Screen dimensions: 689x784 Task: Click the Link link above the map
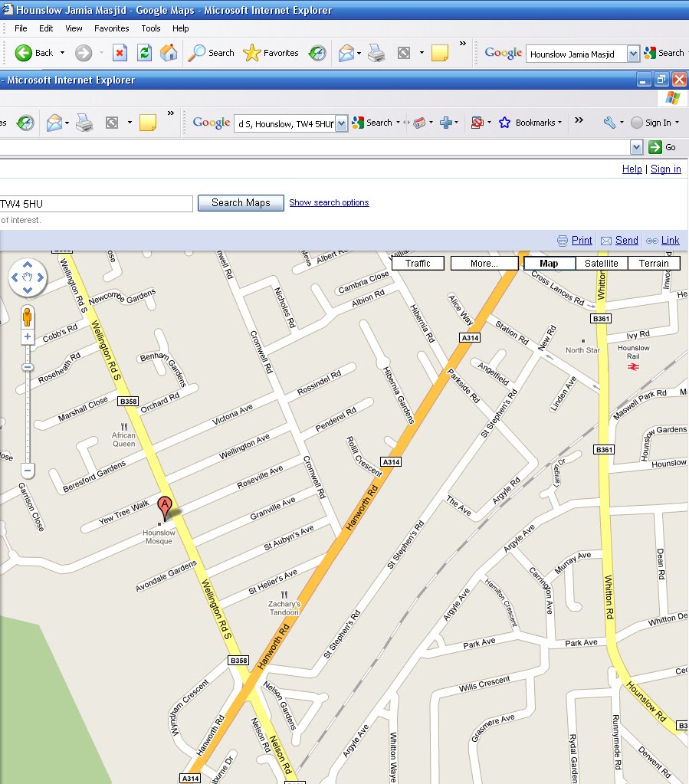(670, 241)
